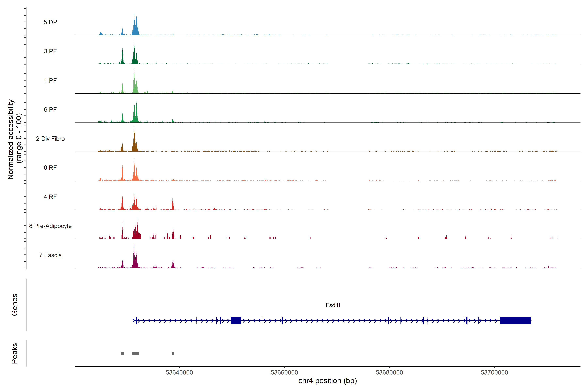Screen dimensions: 588x392
Task: Click the 3 PF track label
Action: pyautogui.click(x=50, y=51)
